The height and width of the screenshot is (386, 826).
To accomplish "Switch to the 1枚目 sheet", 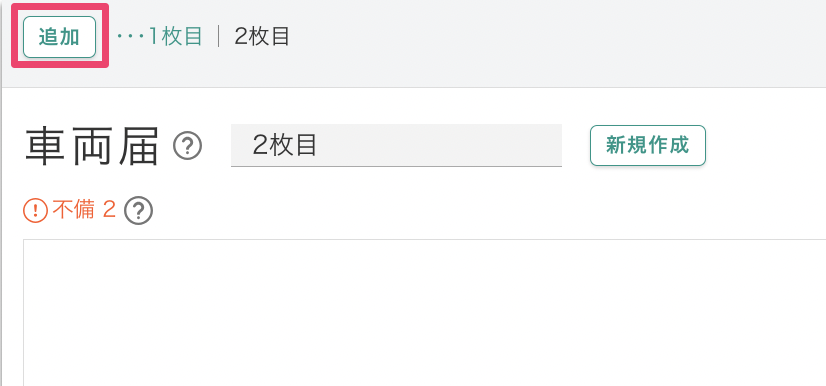I will pos(175,36).
